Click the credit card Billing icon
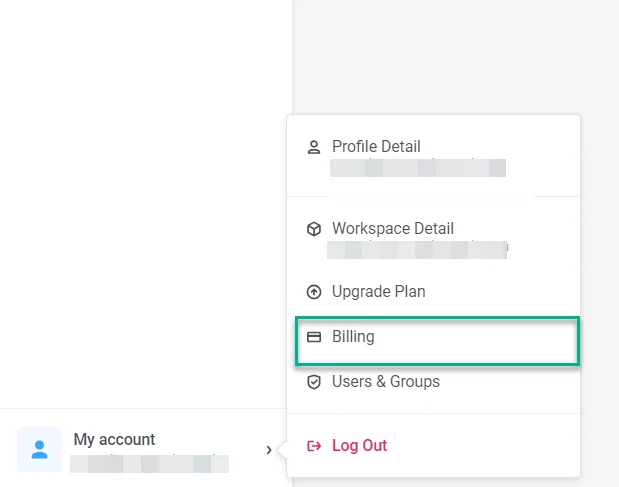Image resolution: width=619 pixels, height=487 pixels. click(314, 337)
